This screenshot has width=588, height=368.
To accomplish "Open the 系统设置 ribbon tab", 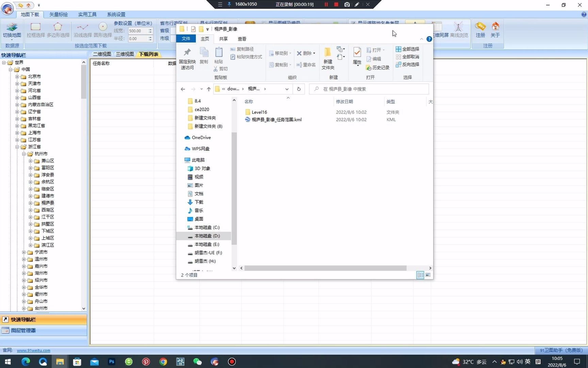I will pos(116,14).
